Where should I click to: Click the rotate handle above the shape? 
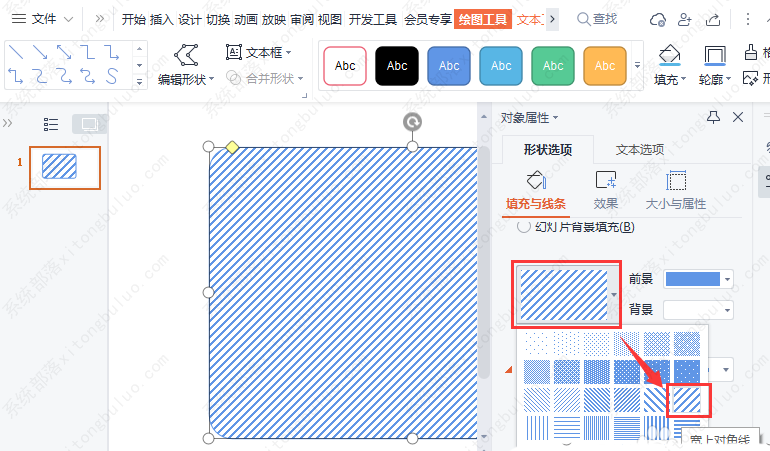coord(412,122)
